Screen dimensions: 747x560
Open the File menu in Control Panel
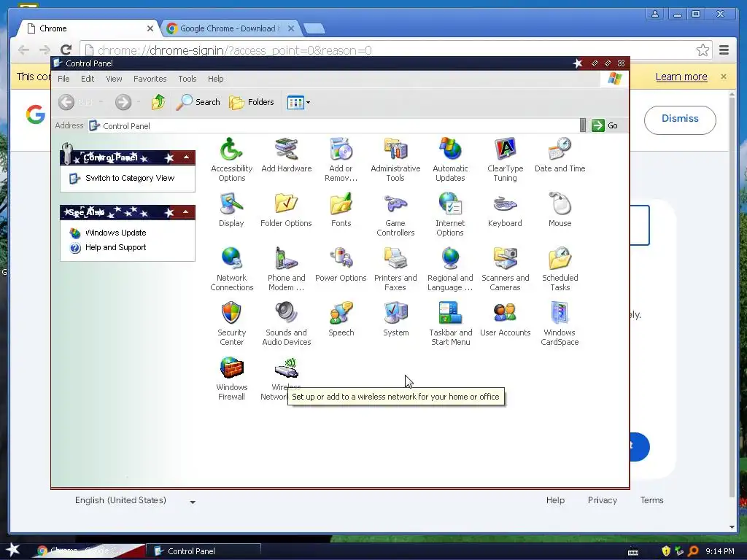tap(63, 79)
